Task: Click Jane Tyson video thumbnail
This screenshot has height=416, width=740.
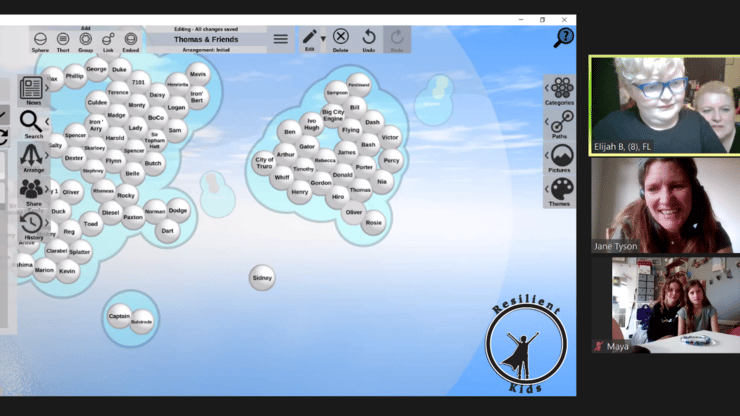Action: pos(665,205)
